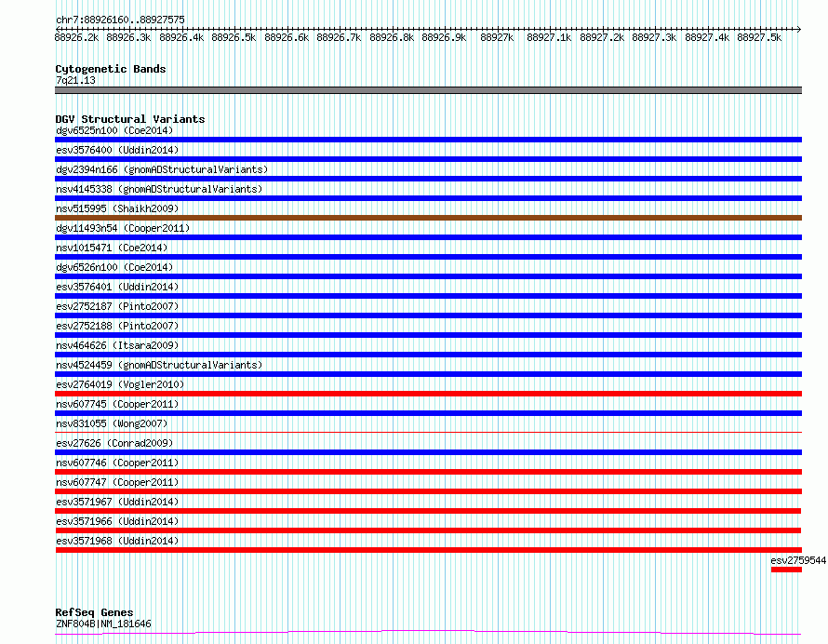Open variant esv3571966 (Uddin2014)
828x644 pixels.
[x=117, y=521]
